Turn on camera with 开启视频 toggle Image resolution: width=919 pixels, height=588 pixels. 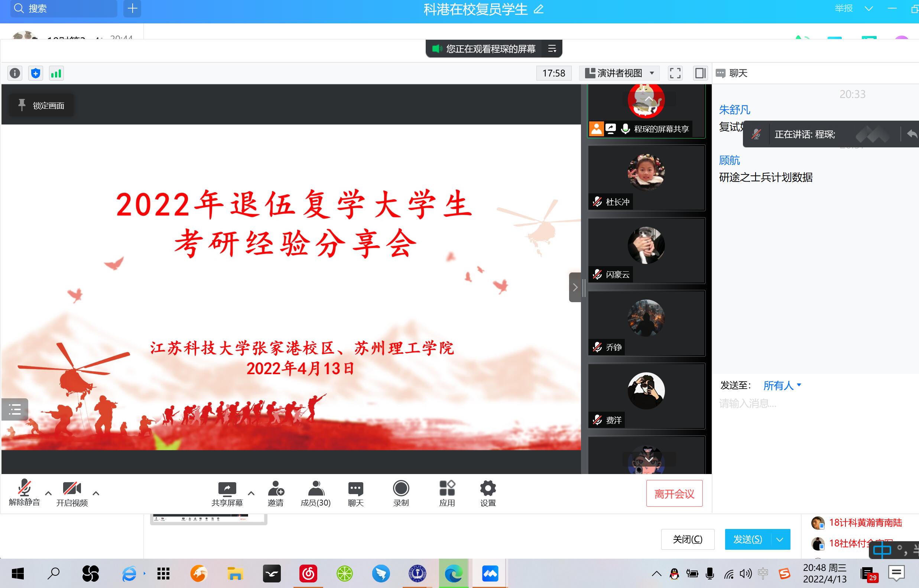tap(72, 493)
